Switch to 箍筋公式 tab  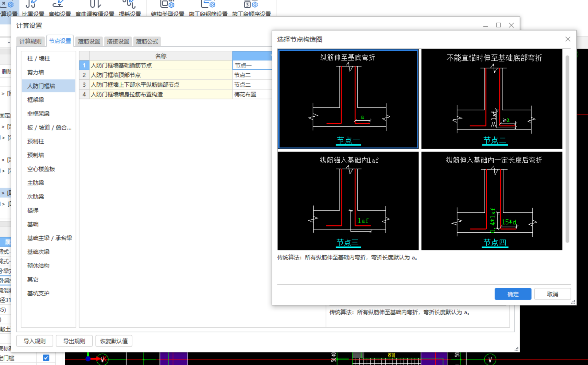pyautogui.click(x=147, y=41)
